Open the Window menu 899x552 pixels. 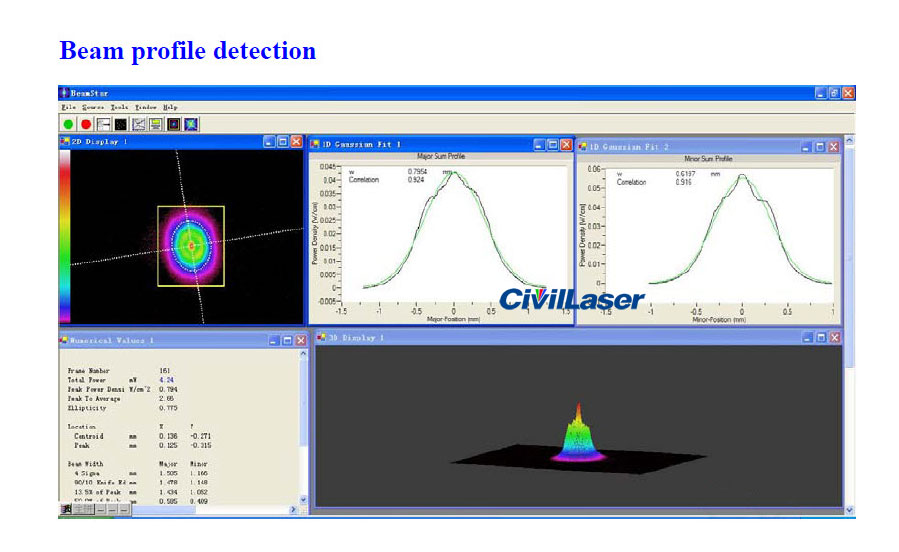(x=146, y=106)
